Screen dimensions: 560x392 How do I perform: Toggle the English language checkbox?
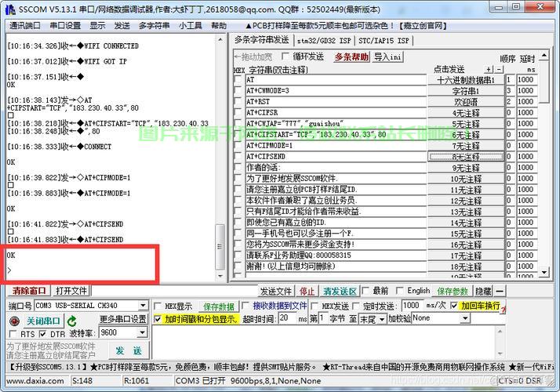(400, 291)
